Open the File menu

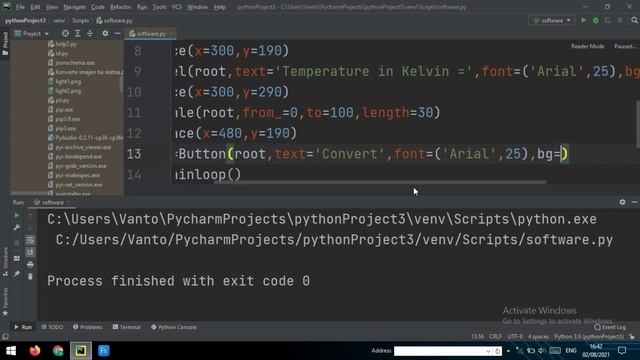click(x=20, y=7)
